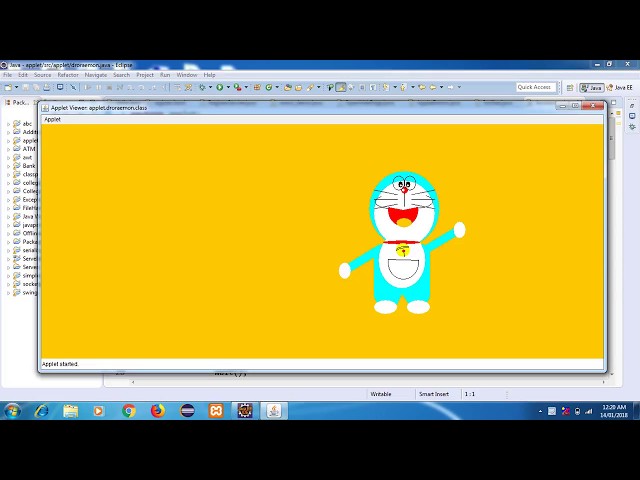This screenshot has height=480, width=640.
Task: Switch to the Java applet taskbar button
Action: [x=274, y=411]
